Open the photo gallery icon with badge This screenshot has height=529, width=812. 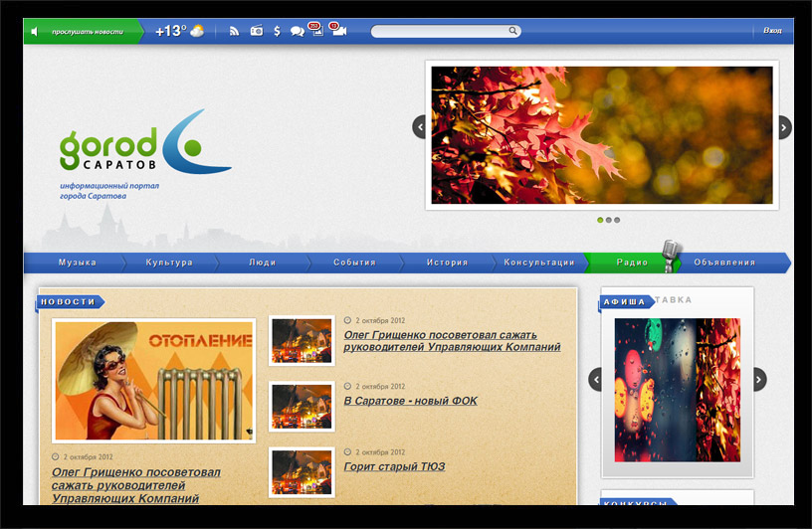317,31
